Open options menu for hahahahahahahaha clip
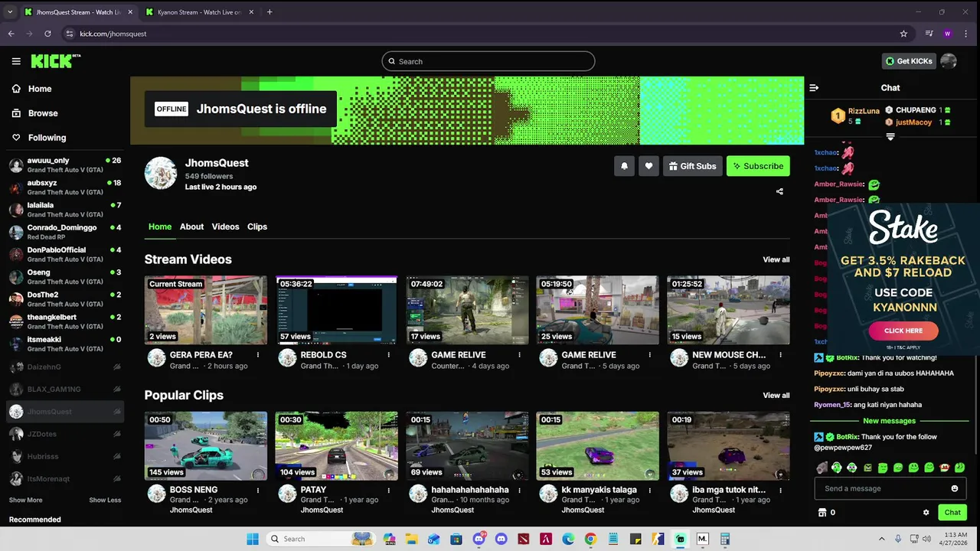This screenshot has width=980, height=551. (519, 490)
